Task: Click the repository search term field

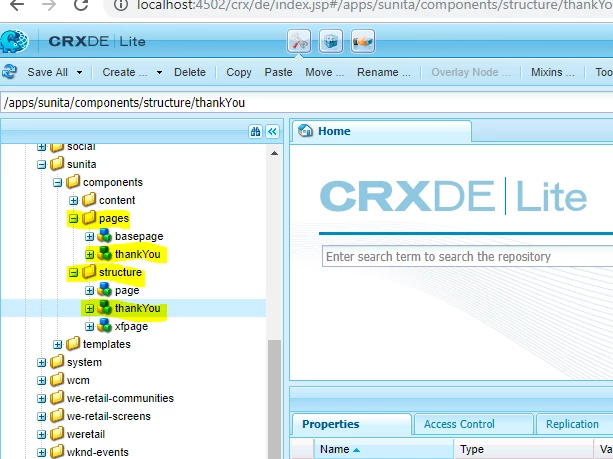Action: 468,256
